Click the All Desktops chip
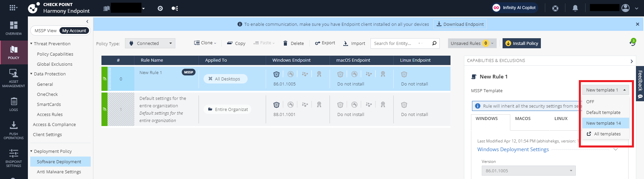 click(x=225, y=79)
